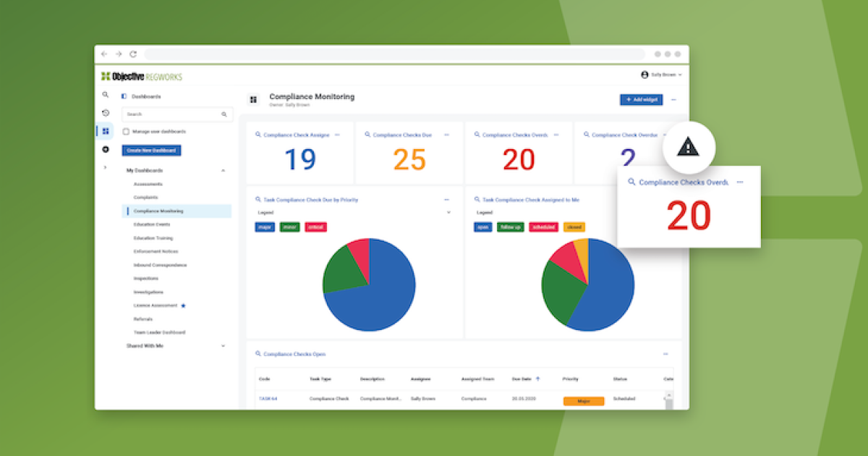Click the magnifier icon on Compliance Checks Due widget

366,134
